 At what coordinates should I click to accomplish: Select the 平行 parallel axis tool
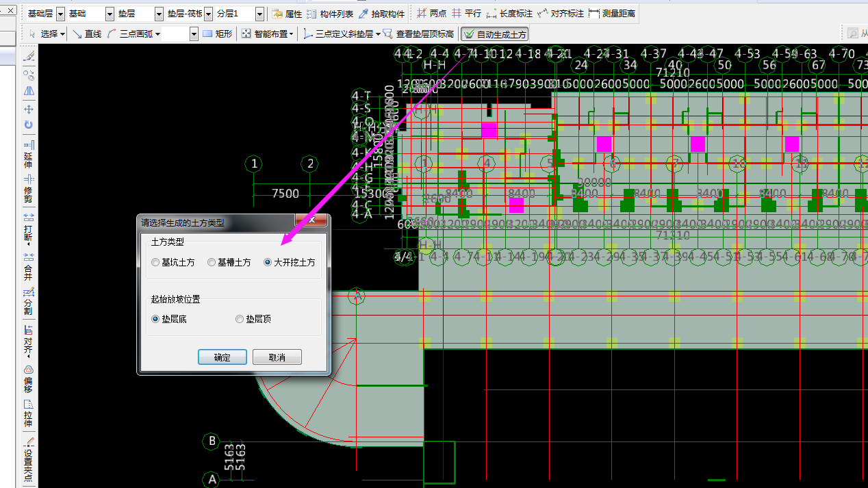click(x=466, y=14)
